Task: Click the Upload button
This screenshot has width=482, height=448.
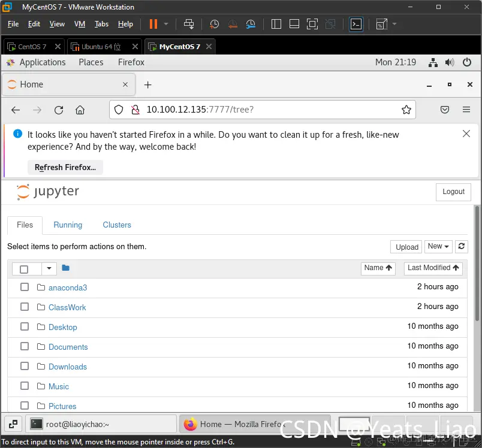Action: click(406, 247)
